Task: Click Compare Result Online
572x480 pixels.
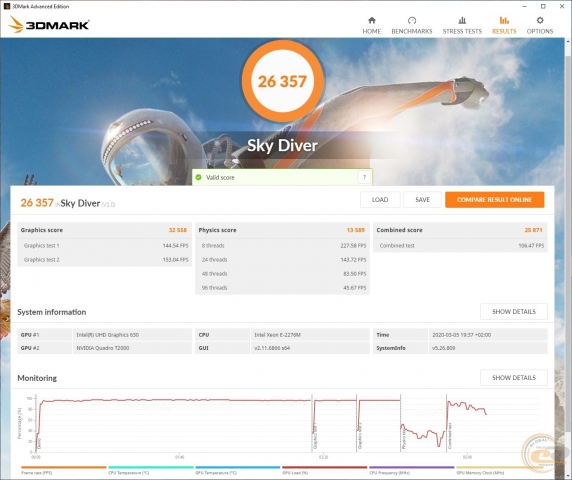Action: click(x=494, y=200)
